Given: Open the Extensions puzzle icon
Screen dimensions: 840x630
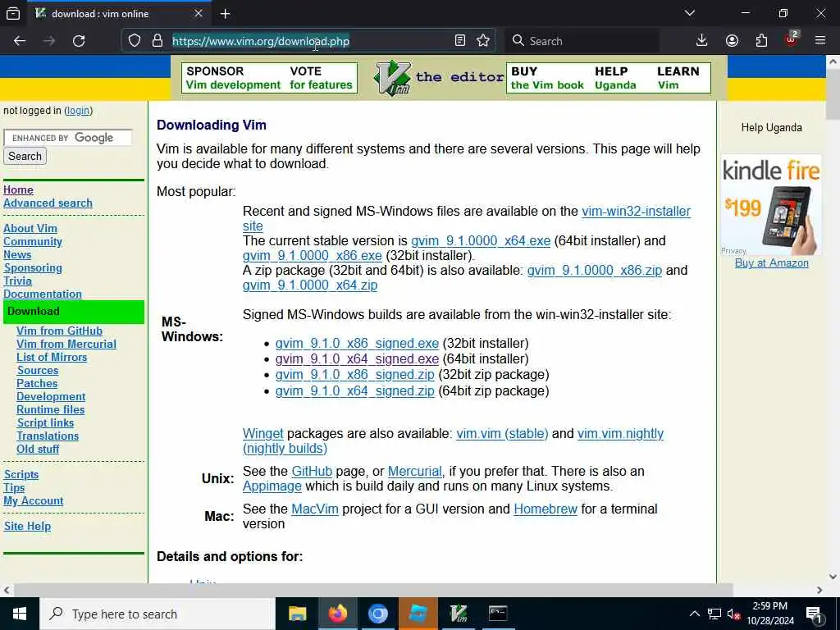Looking at the screenshot, I should [761, 41].
